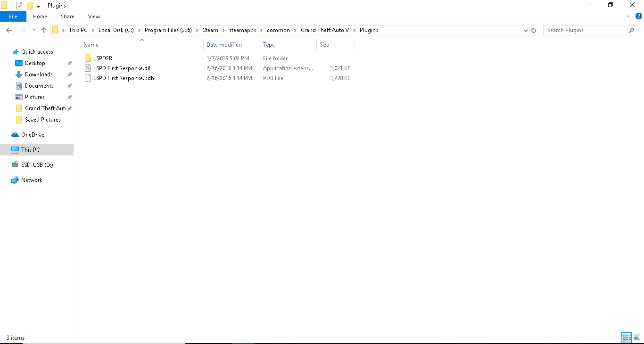
Task: Click the Desktop icon in the navigation pane
Action: (x=19, y=63)
